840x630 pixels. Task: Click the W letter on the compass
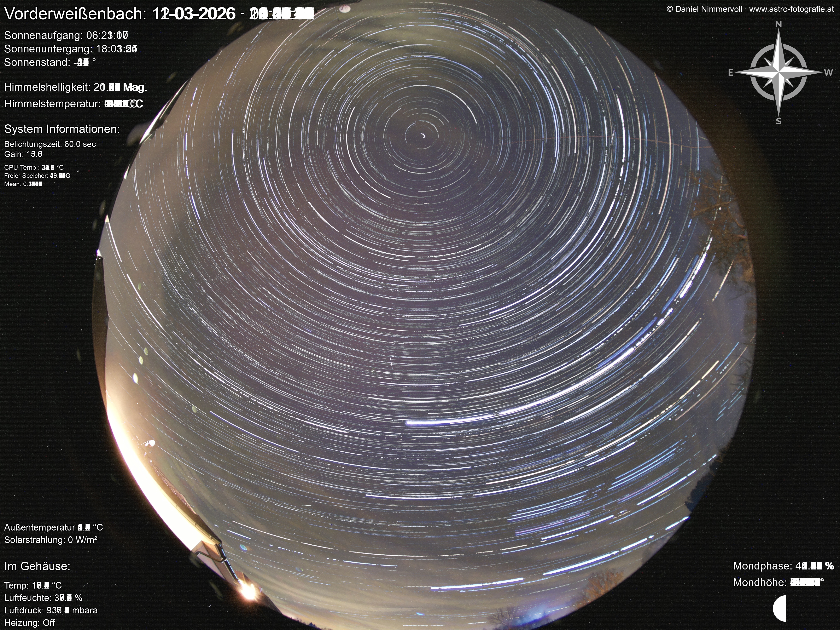[x=828, y=72]
